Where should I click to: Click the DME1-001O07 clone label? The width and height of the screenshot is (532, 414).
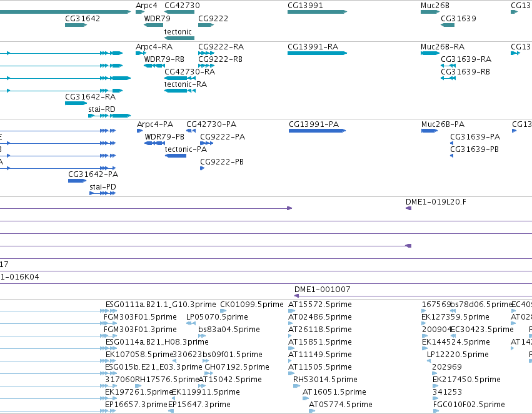(x=323, y=290)
